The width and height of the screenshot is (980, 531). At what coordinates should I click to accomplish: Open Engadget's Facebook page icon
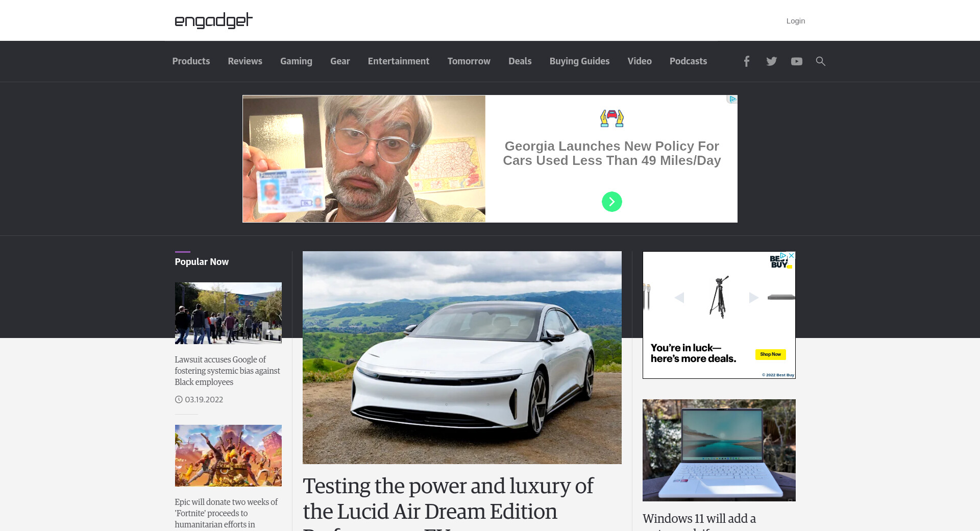click(x=746, y=61)
